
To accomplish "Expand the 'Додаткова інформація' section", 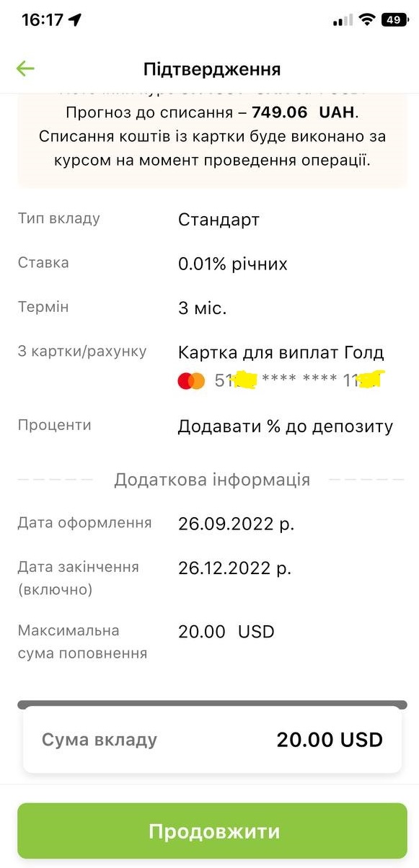I will [209, 478].
